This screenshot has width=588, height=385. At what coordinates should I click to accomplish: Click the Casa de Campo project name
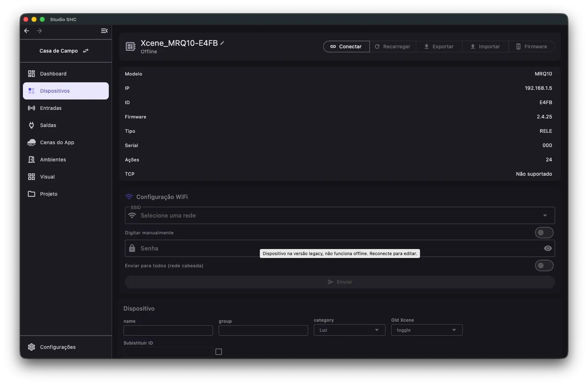(59, 51)
